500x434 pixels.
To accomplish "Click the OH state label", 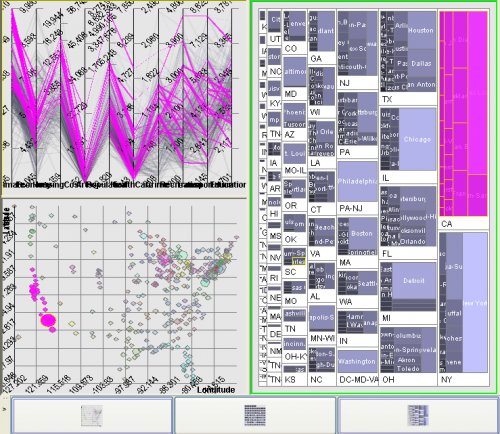I will click(388, 379).
